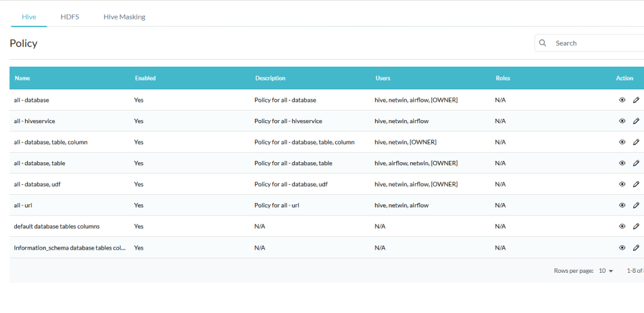Sort policies by the Enabled column header
The image size is (644, 313).
tap(145, 79)
